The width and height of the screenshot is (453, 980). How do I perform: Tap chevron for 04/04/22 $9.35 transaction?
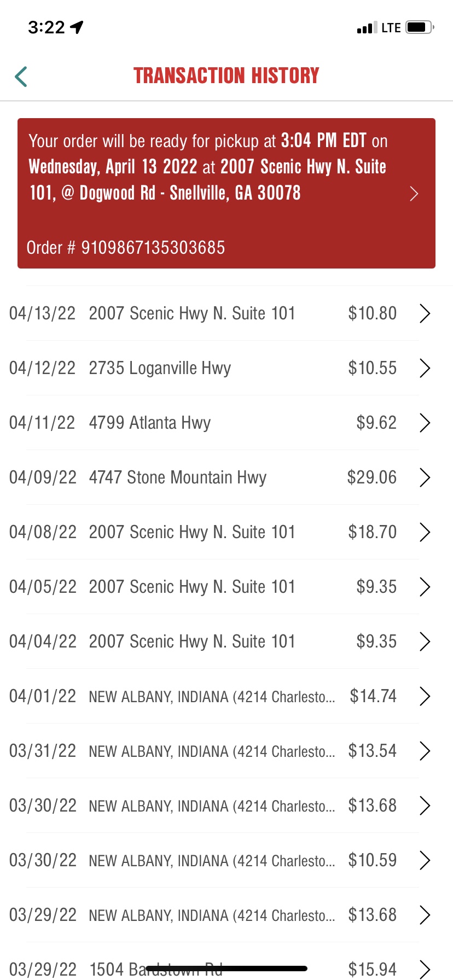(x=425, y=641)
